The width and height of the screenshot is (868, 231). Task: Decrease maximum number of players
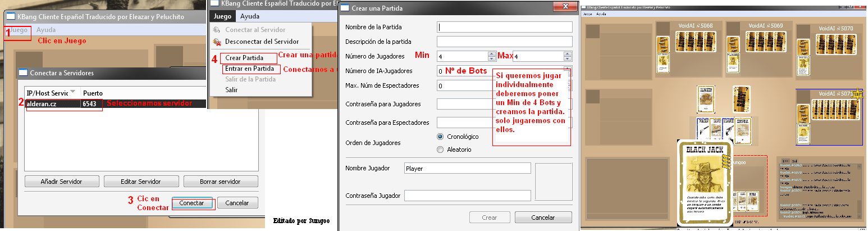tap(569, 58)
